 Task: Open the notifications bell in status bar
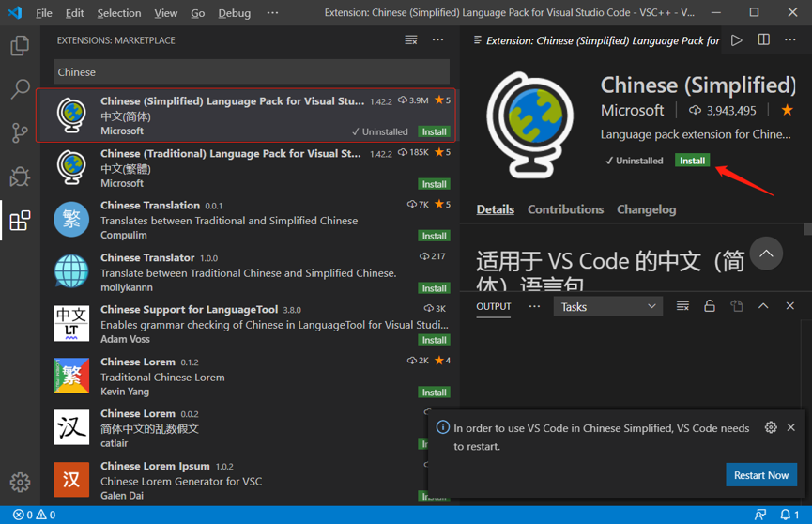[789, 515]
